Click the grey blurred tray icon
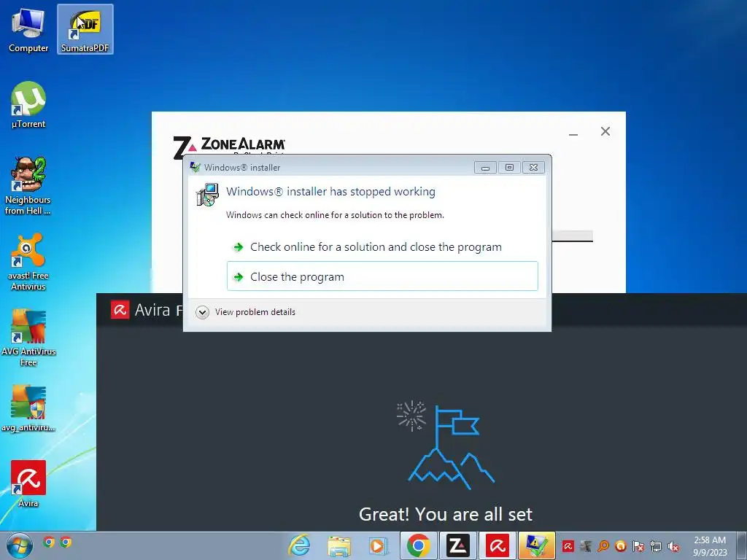Viewport: 747px width, 560px height. click(586, 546)
